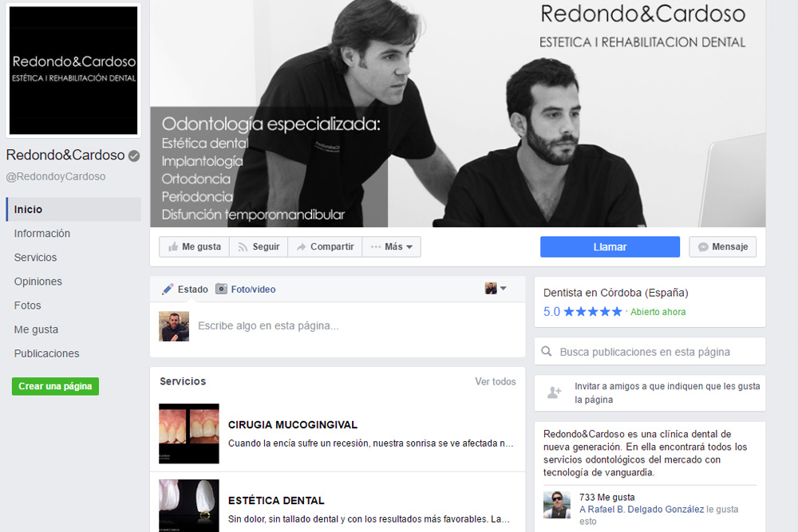Click the clinic description paragraph
The height and width of the screenshot is (532, 798).
[646, 453]
